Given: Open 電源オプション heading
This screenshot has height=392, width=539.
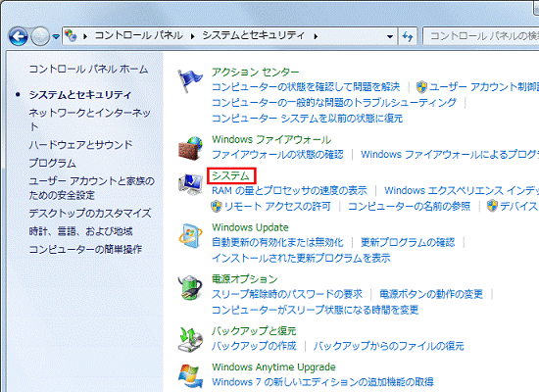Looking at the screenshot, I should (244, 279).
